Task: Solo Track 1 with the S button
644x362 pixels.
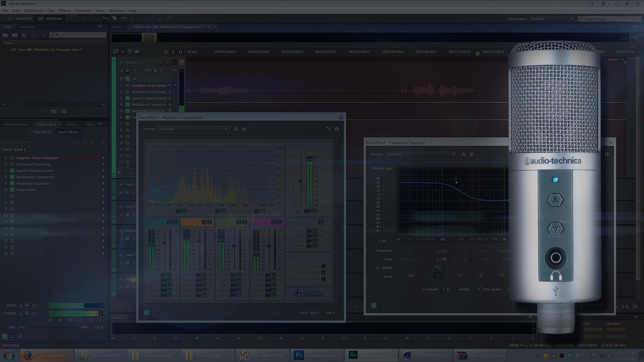Action: 166,62
